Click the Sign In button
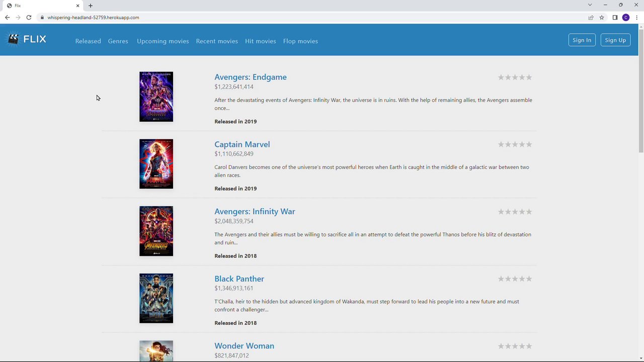644x362 pixels. [x=582, y=40]
